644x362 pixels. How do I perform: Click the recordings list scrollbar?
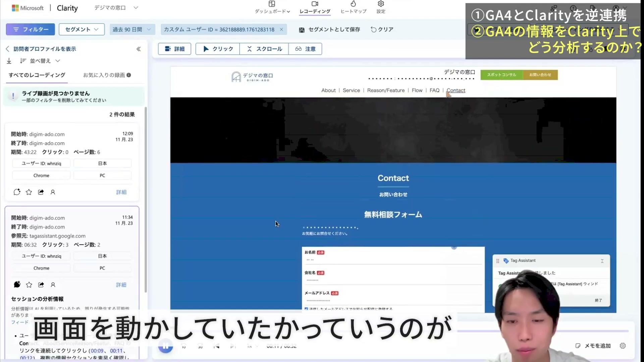point(146,200)
